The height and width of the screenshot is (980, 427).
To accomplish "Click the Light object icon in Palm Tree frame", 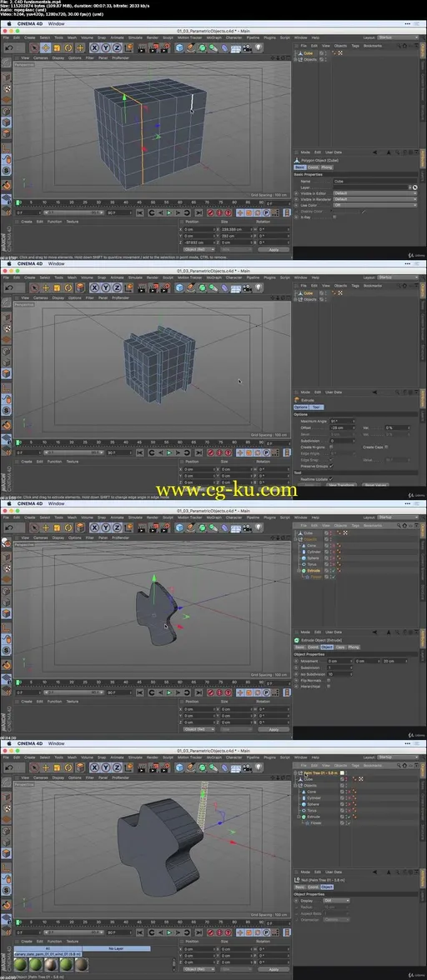I will [259, 767].
